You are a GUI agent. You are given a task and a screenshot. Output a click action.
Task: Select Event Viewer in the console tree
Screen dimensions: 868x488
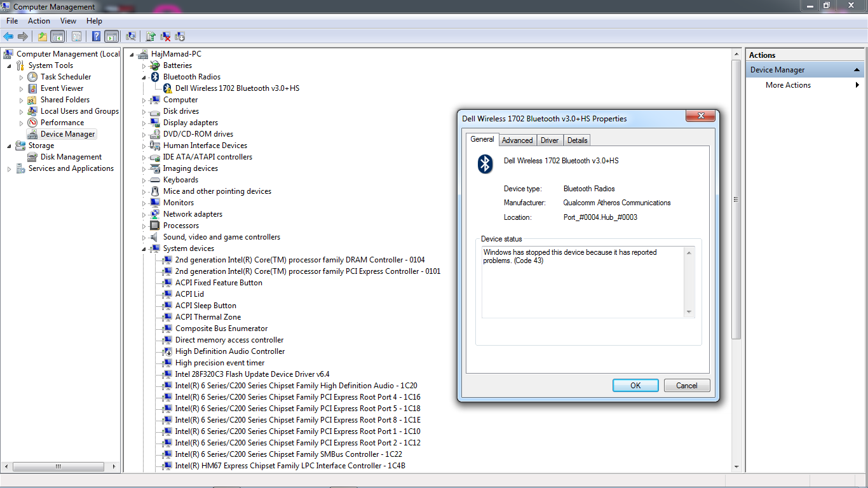pyautogui.click(x=62, y=88)
